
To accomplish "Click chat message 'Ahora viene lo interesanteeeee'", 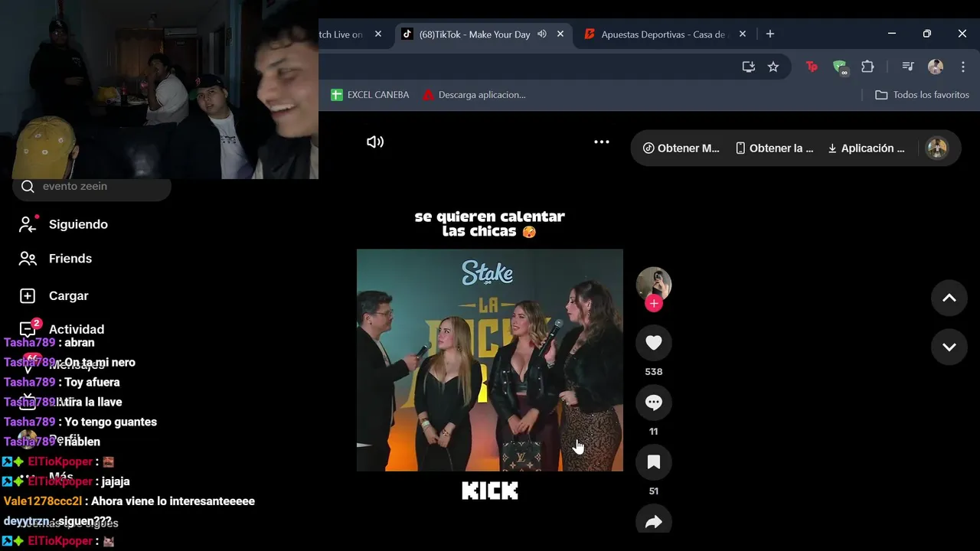I will click(x=174, y=501).
